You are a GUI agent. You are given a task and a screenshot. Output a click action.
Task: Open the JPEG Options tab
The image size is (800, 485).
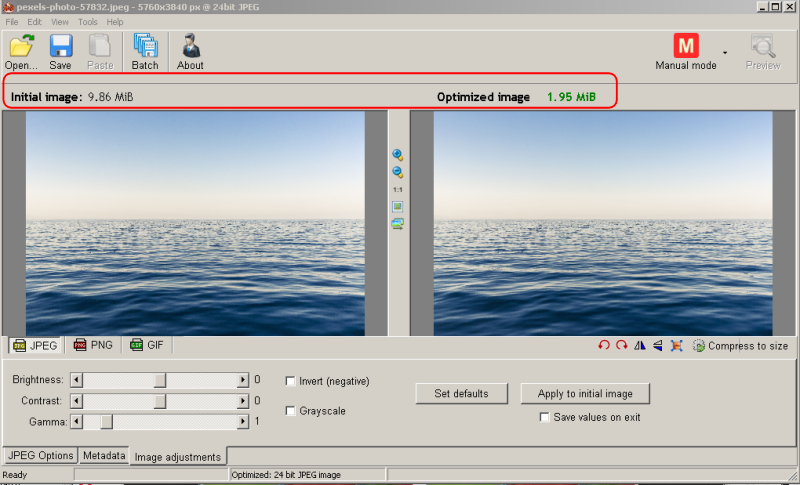(x=40, y=455)
